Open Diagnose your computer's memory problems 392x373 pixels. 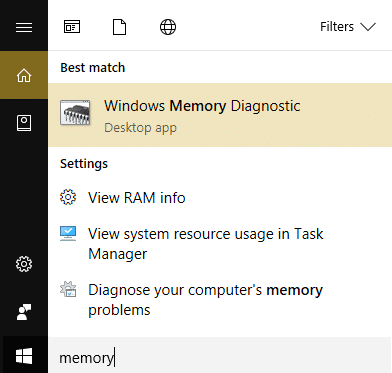click(x=220, y=300)
